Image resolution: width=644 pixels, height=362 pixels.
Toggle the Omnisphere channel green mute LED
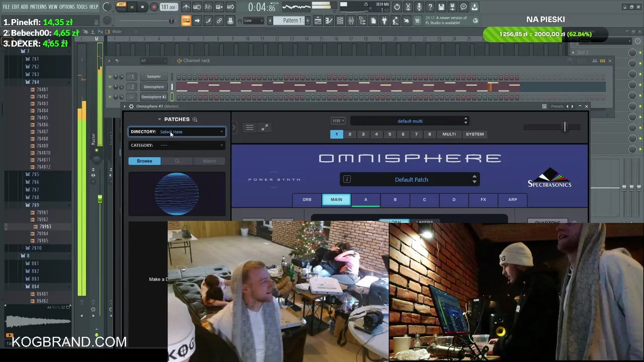(110, 87)
